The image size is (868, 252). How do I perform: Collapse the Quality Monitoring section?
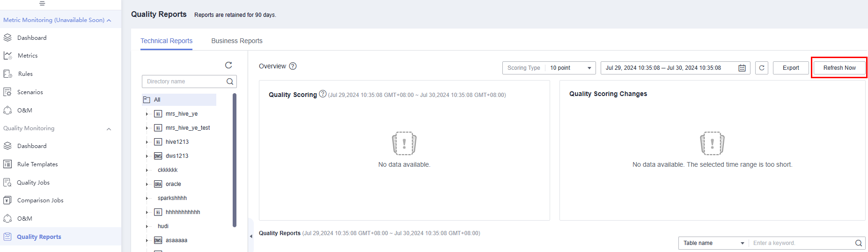(x=109, y=129)
